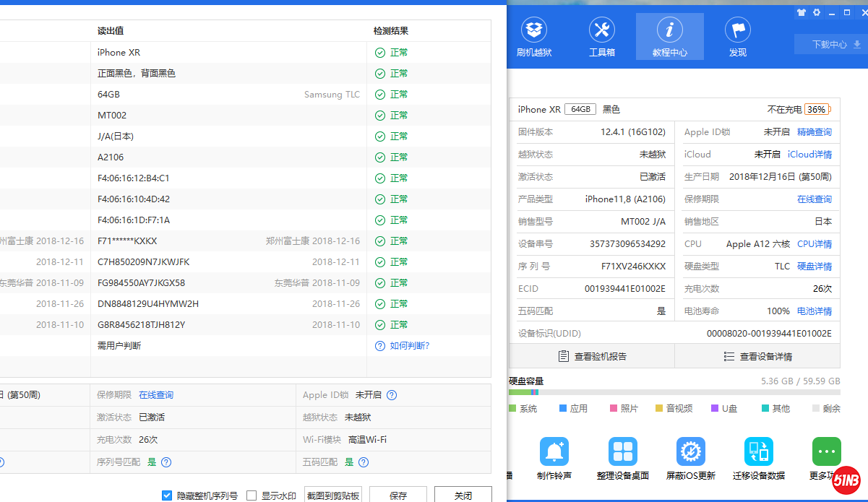Screen dimensions: 868x502
Task: Uncheck the 隐藏整机序列号 checkbox
Action: click(167, 495)
